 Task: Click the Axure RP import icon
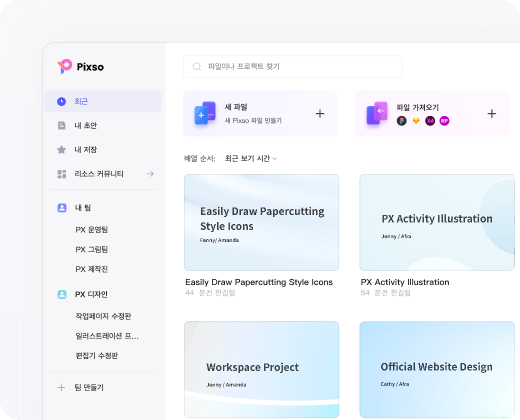coord(444,121)
